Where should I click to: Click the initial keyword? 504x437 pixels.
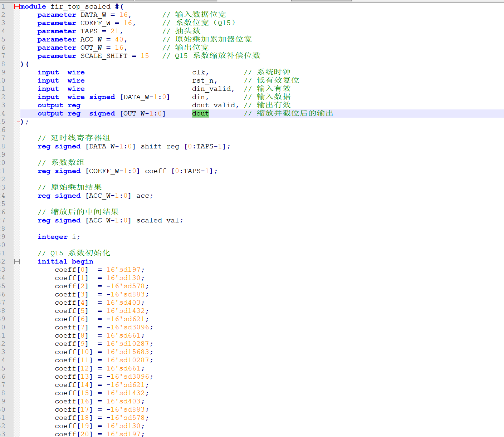coord(53,261)
